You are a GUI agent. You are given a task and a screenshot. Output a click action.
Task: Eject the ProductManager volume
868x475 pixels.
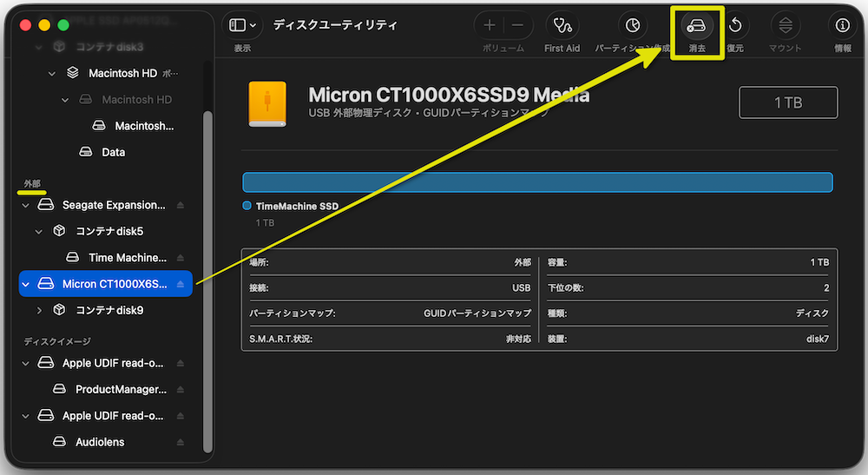tap(181, 390)
